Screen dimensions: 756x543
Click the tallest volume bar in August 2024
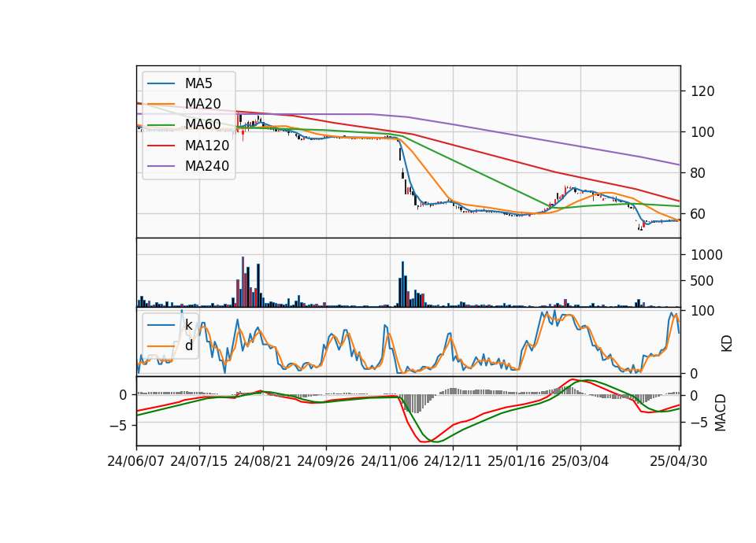pos(243,282)
